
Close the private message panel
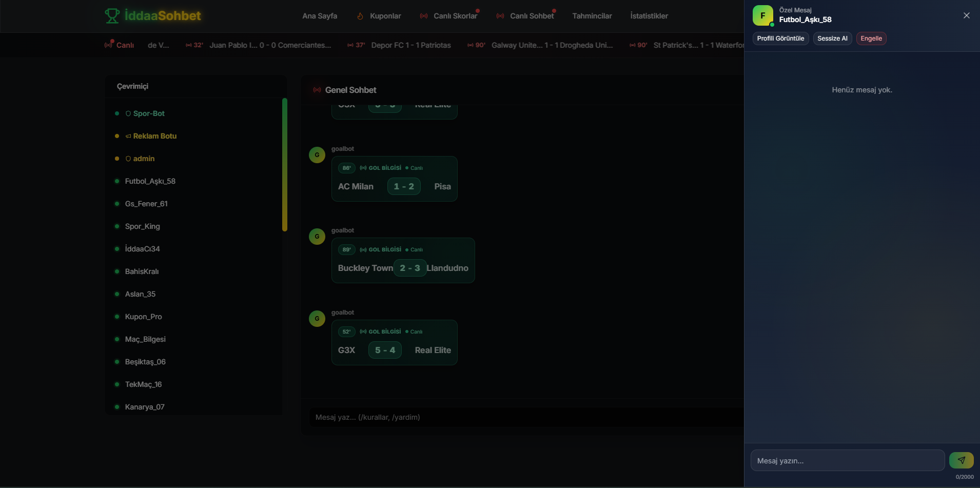tap(966, 15)
